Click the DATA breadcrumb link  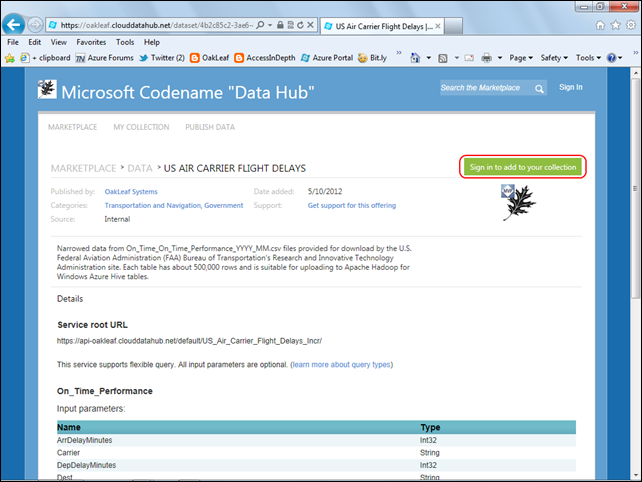point(140,168)
